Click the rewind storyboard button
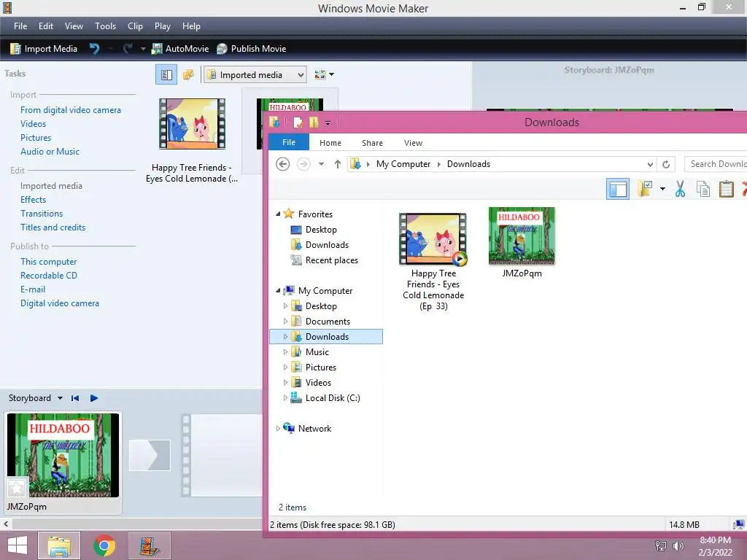 click(75, 398)
